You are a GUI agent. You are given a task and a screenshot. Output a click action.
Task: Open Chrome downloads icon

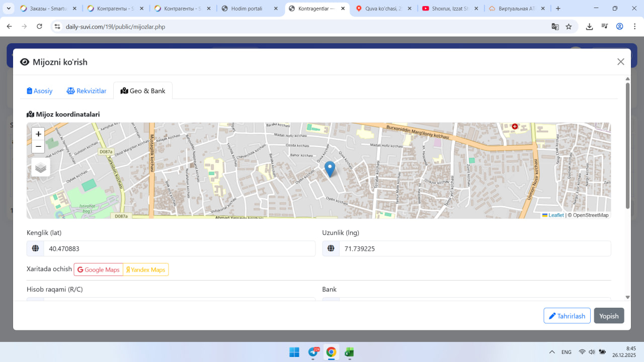pyautogui.click(x=589, y=27)
